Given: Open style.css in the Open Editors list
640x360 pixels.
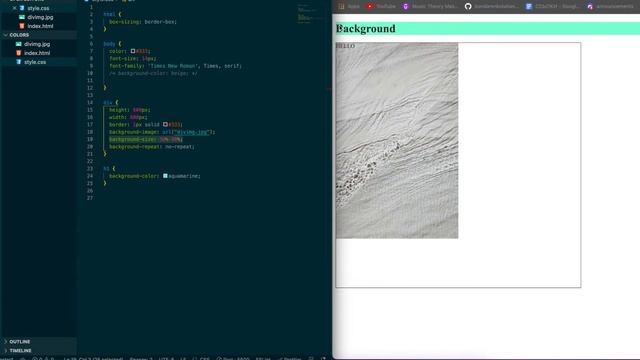Looking at the screenshot, I should point(38,8).
